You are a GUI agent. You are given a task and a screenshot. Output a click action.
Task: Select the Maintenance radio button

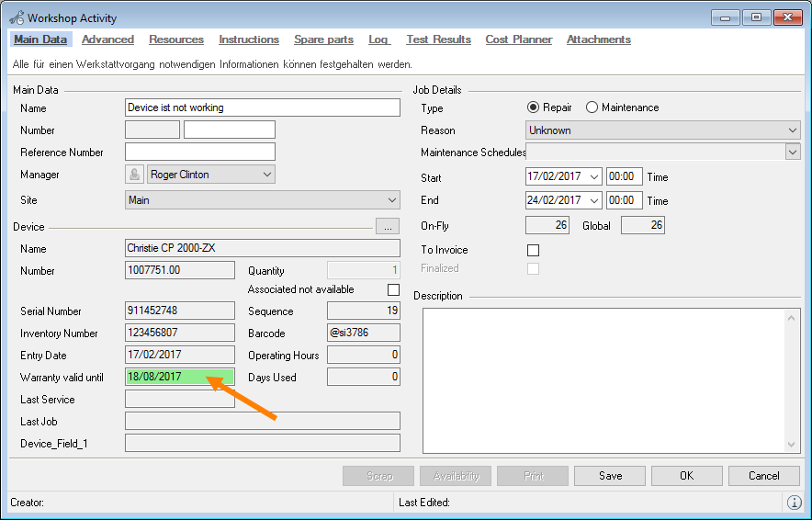click(592, 107)
